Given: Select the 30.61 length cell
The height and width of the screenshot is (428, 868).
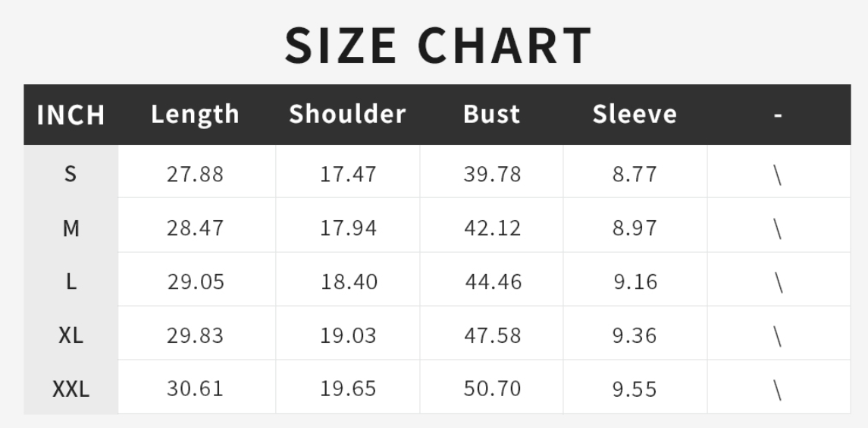Looking at the screenshot, I should 196,389.
